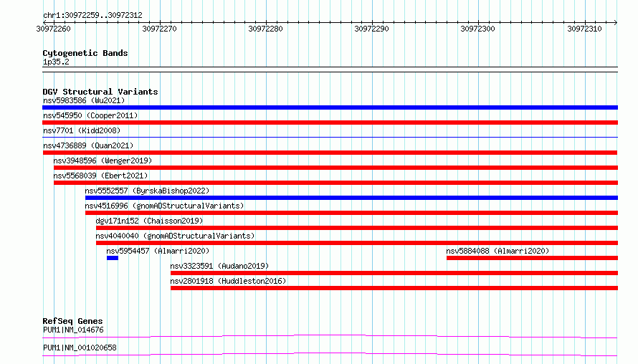The image size is (638, 364).
Task: Click the Cytogenetic Bands track title
Action: (85, 53)
